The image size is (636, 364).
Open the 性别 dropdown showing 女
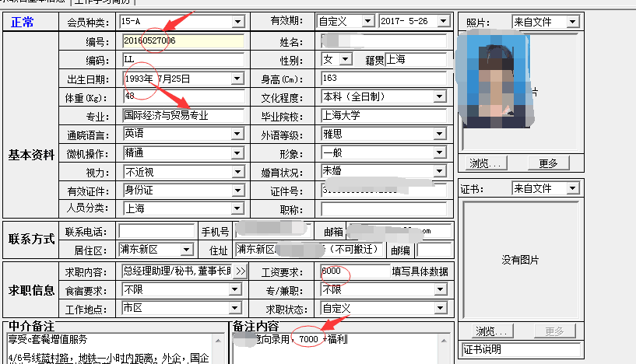[x=345, y=60]
